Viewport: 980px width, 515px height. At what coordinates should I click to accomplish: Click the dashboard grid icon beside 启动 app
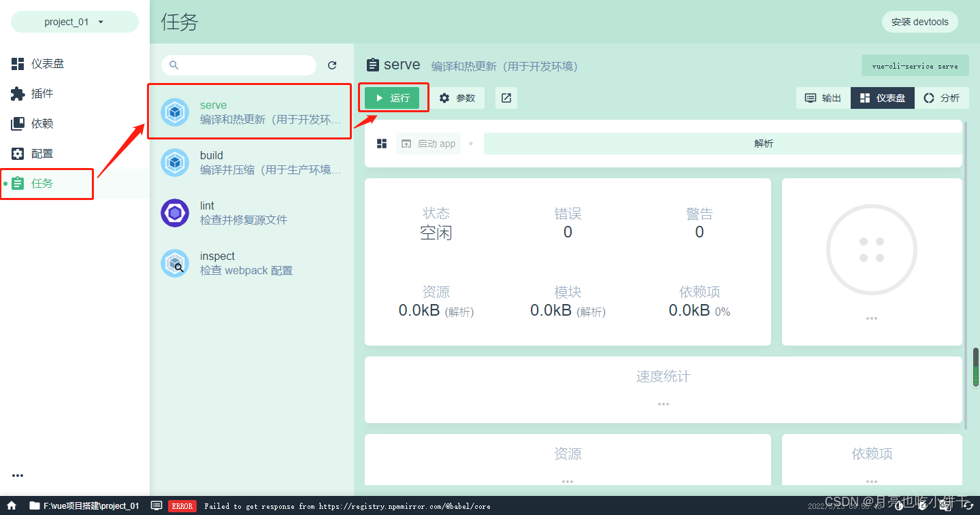point(382,144)
